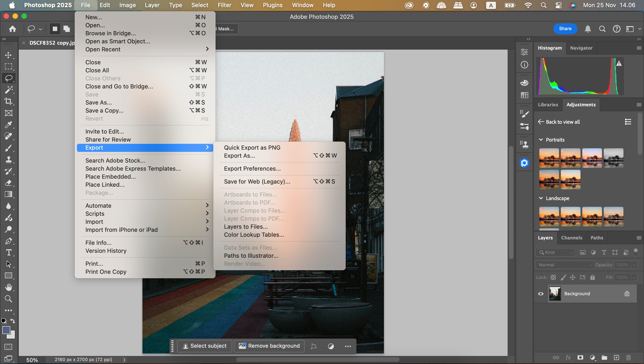This screenshot has height=364, width=644.
Task: Select Export As menu item
Action: point(239,155)
